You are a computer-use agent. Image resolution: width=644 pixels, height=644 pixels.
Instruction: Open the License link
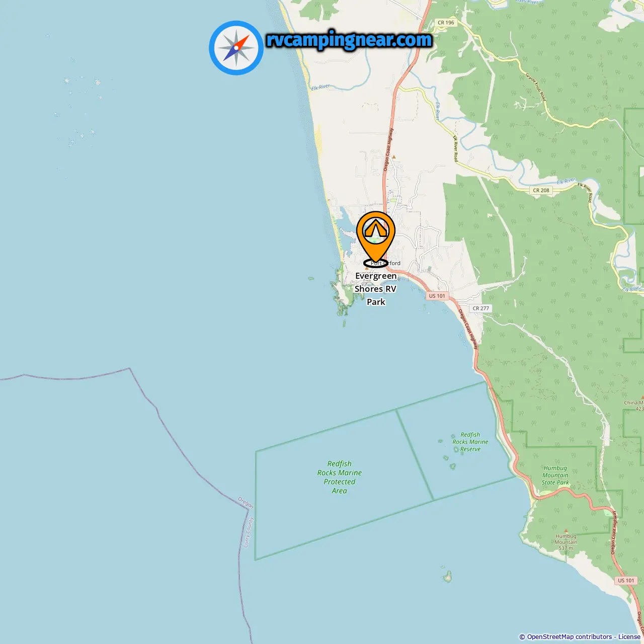coord(629,637)
